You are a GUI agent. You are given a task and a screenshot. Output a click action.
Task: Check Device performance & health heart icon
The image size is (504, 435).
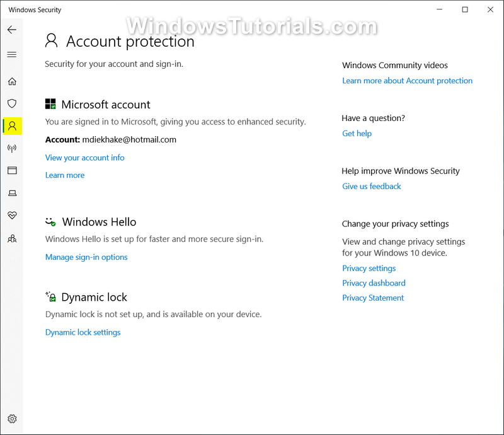tap(12, 215)
